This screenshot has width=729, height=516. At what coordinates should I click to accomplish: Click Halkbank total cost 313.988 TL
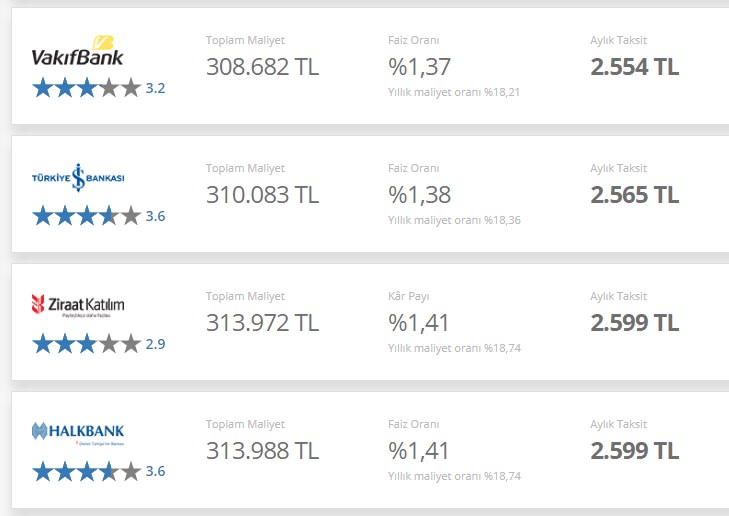coord(263,450)
